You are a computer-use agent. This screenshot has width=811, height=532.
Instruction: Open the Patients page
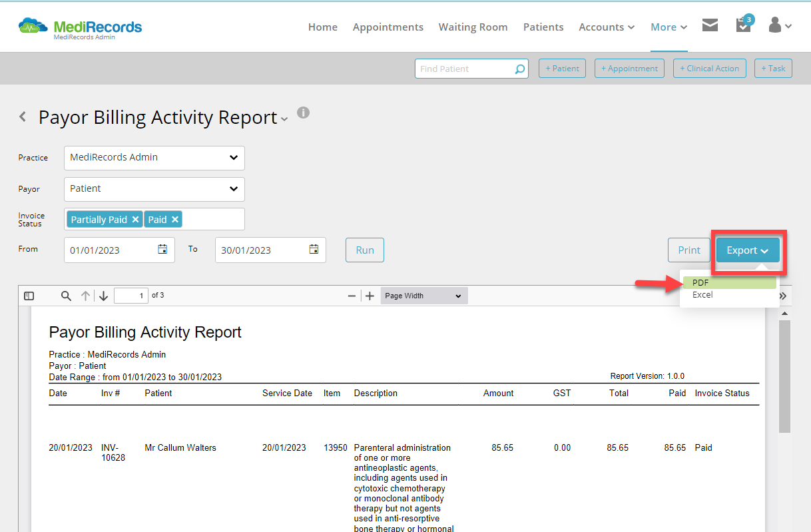click(543, 27)
